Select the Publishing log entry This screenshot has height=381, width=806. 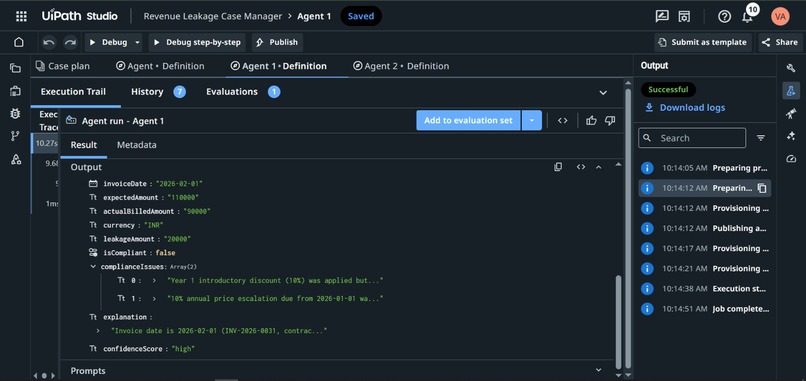tap(705, 228)
